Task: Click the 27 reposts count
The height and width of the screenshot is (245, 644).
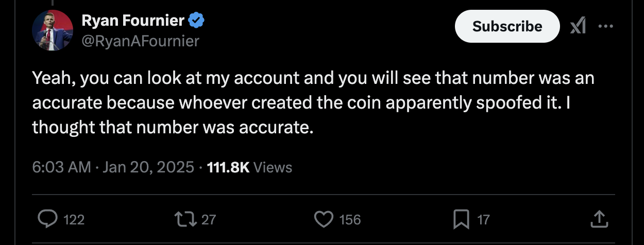Action: coord(208,220)
